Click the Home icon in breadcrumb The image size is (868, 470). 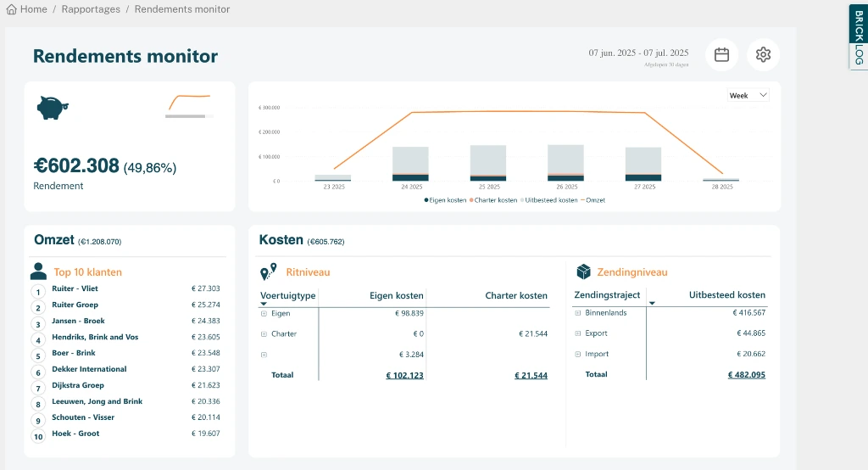(x=12, y=9)
